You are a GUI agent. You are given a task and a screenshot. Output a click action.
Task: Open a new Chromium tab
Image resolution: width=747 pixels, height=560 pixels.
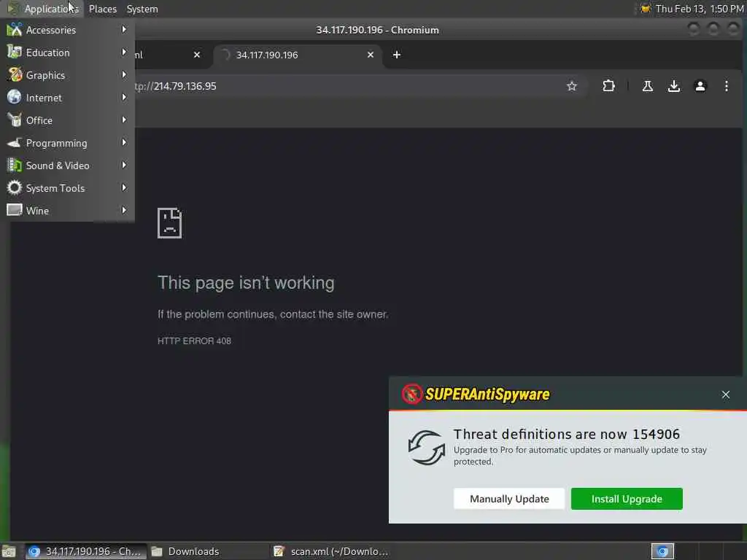point(396,55)
